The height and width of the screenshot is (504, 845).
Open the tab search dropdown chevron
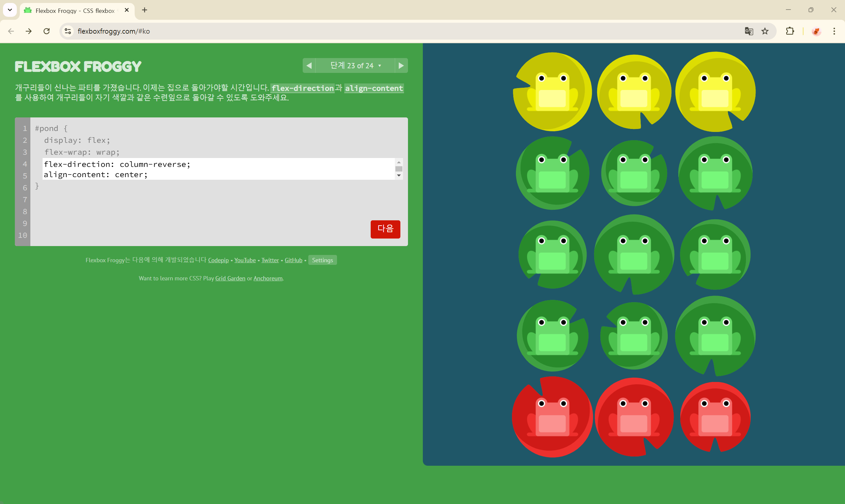(10, 10)
